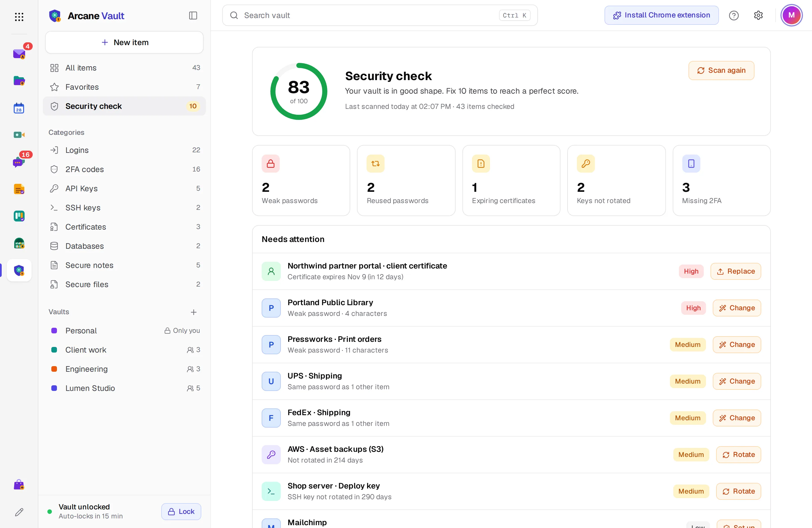Lock the vault with Lock button

click(x=181, y=511)
